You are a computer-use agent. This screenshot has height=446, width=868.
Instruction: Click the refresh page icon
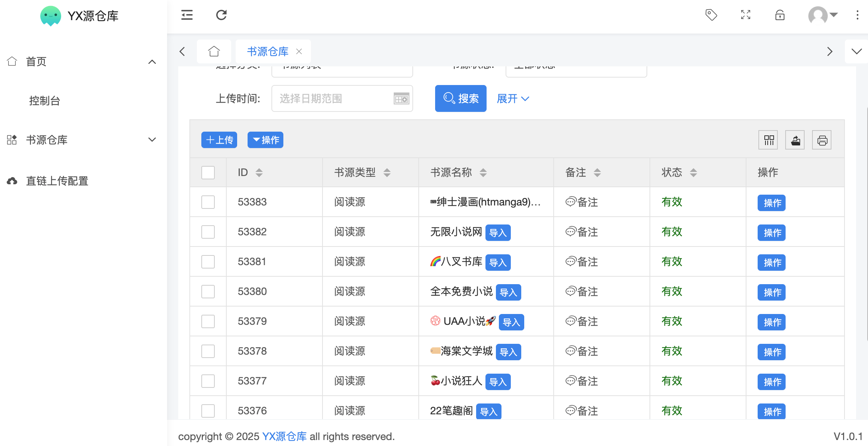point(221,15)
